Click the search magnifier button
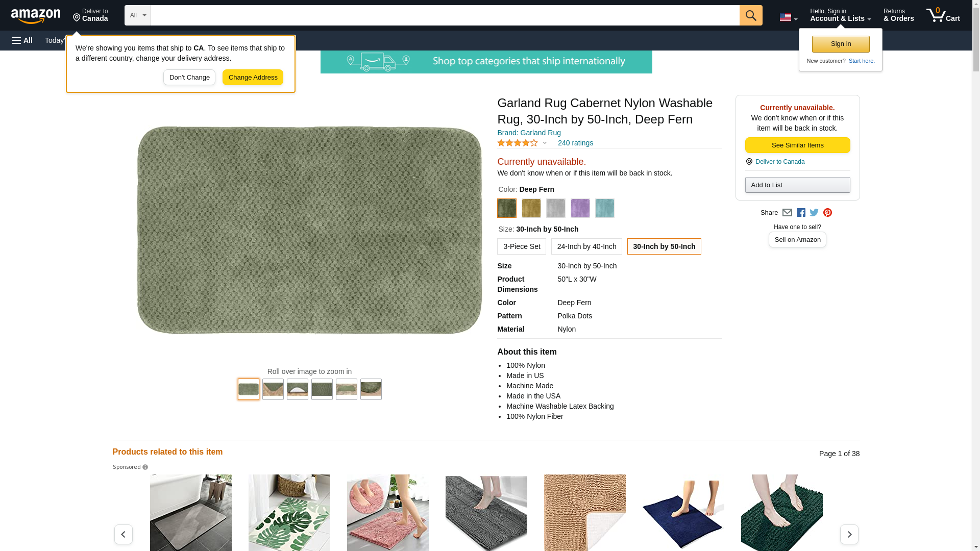This screenshot has height=551, width=980. [750, 15]
